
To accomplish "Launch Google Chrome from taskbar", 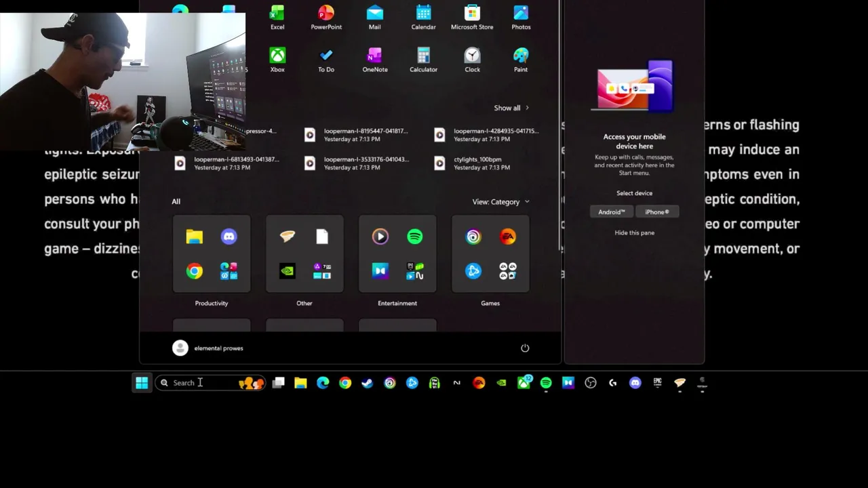I will [x=345, y=383].
